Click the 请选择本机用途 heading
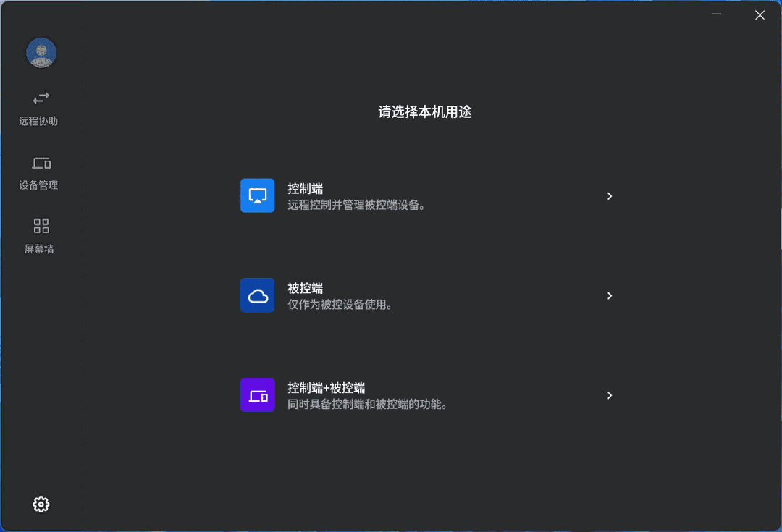This screenshot has width=782, height=532. (x=425, y=112)
